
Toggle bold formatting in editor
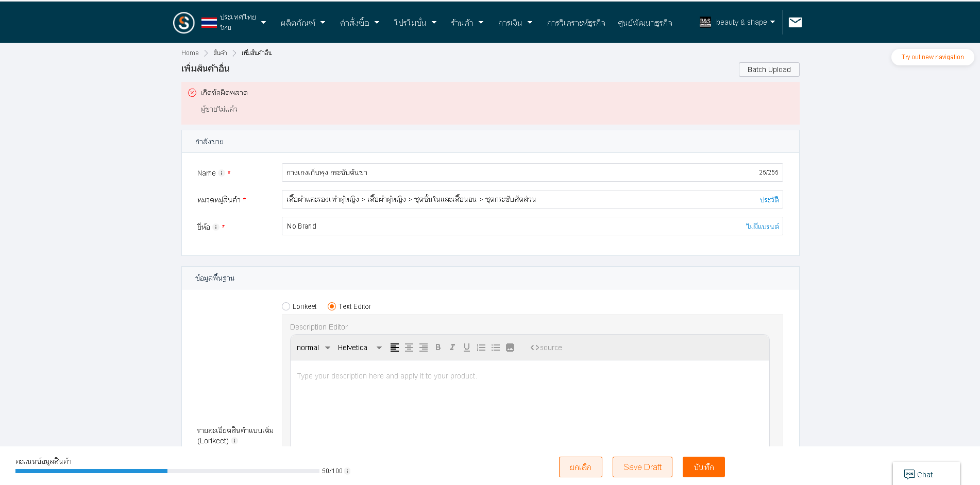[x=438, y=348]
